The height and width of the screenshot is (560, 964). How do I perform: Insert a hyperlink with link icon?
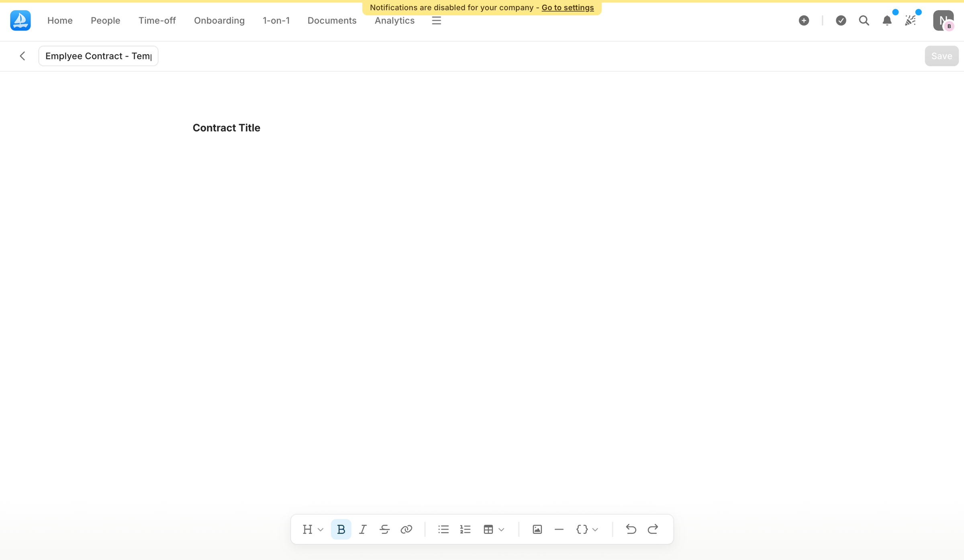406,529
